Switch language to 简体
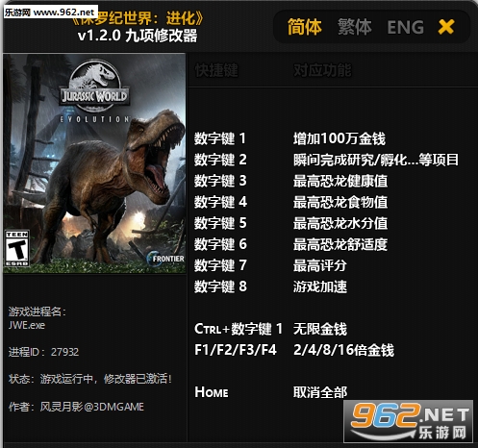The height and width of the screenshot is (448, 478). point(304,27)
